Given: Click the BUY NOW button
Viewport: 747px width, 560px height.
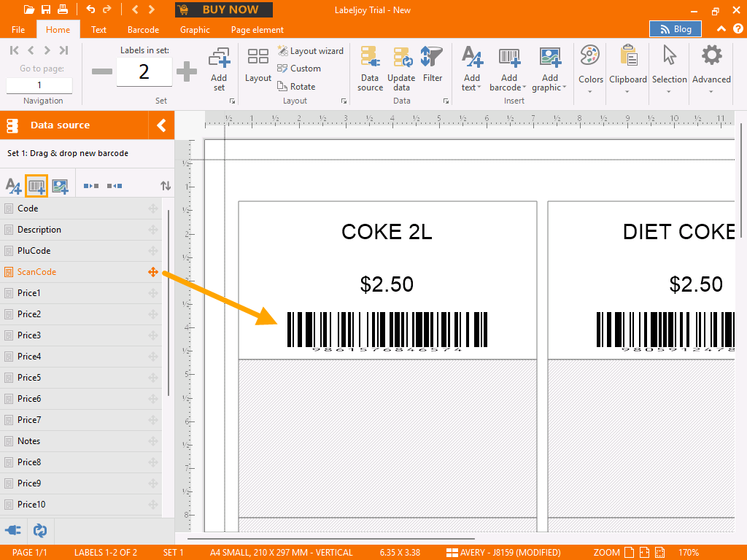Looking at the screenshot, I should click(x=224, y=9).
